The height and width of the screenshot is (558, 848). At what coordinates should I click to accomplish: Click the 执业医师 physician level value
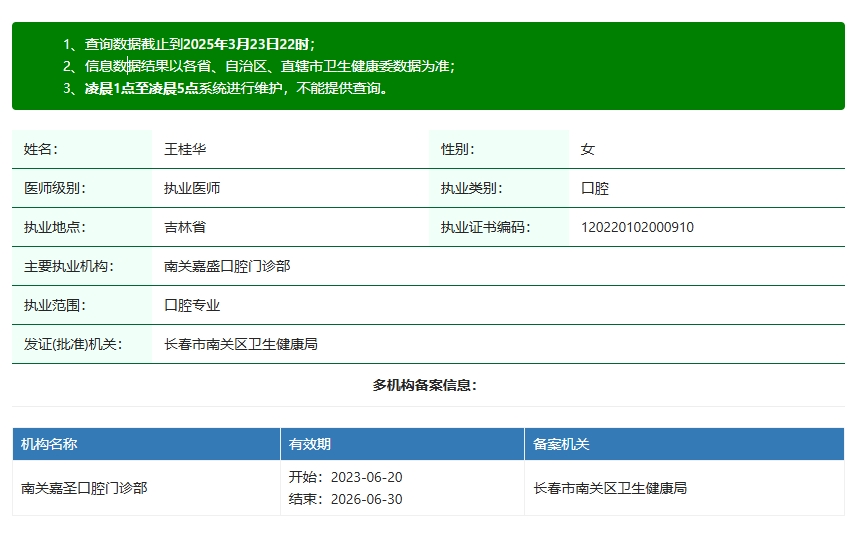(x=192, y=188)
